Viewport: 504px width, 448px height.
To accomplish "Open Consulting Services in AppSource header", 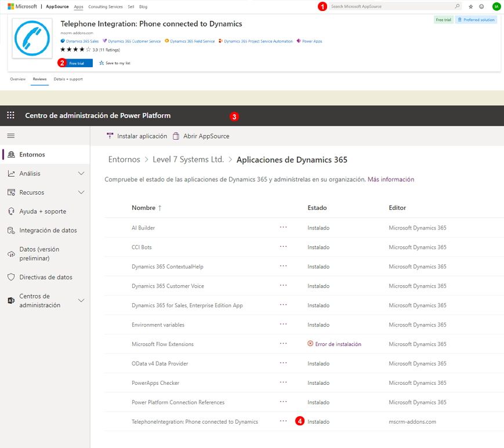I will point(106,6).
